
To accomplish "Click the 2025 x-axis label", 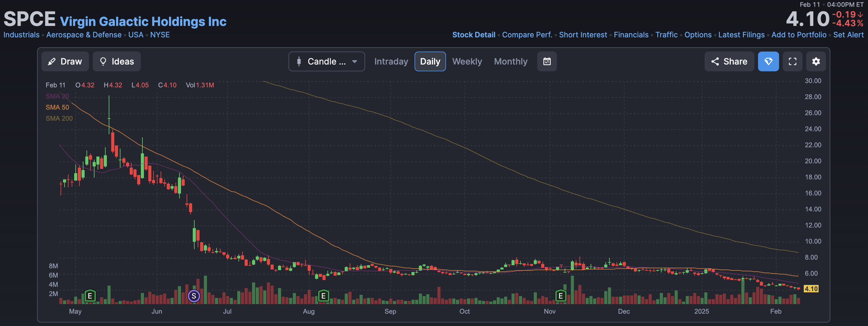I will 702,311.
